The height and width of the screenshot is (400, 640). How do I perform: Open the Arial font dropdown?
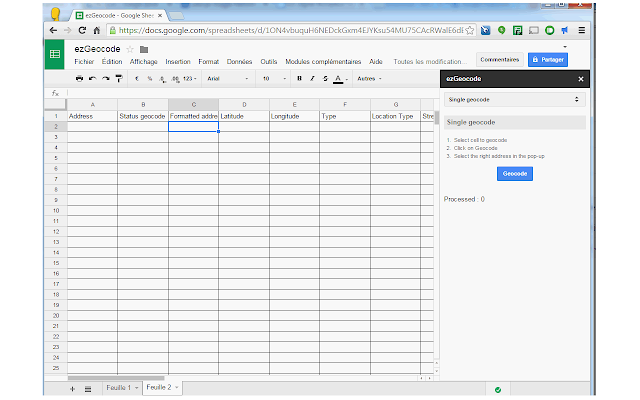[x=228, y=78]
